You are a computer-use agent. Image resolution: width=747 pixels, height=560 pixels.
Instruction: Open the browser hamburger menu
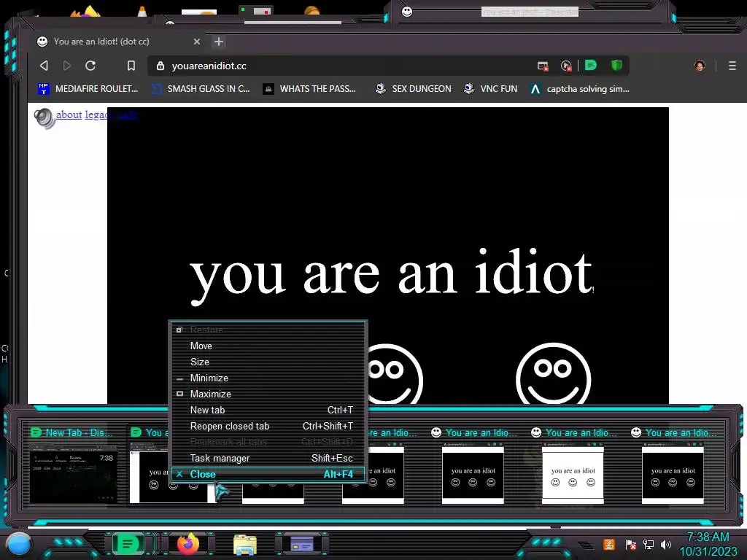coord(732,66)
